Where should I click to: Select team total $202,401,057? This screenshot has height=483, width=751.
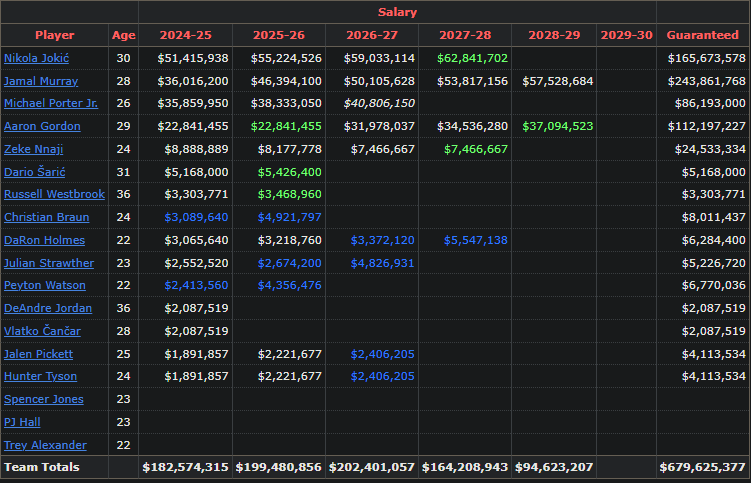click(x=372, y=467)
